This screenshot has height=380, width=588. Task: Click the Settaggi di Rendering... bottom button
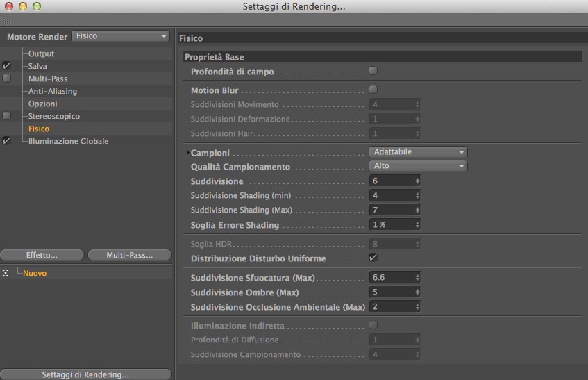click(x=85, y=374)
